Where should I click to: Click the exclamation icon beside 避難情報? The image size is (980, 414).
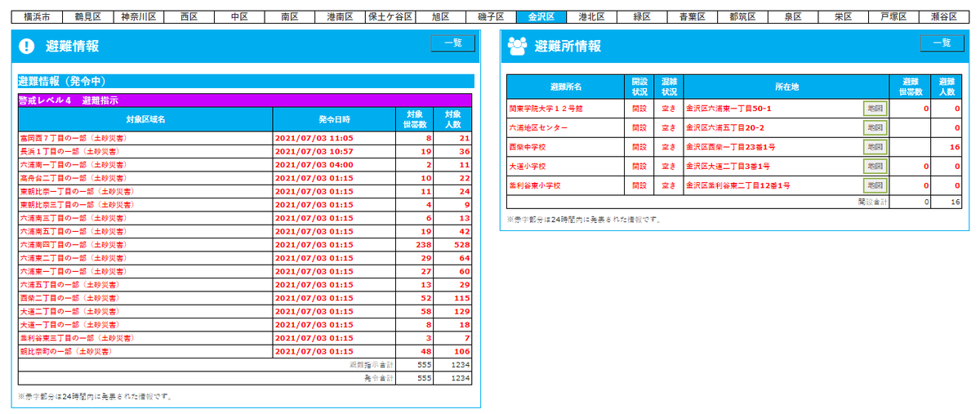[x=27, y=47]
